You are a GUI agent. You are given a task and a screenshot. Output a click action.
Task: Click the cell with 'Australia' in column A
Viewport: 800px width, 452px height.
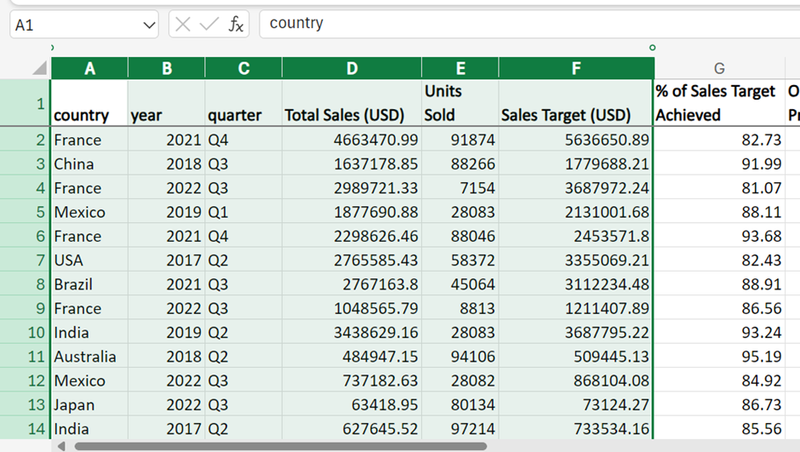[x=89, y=357]
